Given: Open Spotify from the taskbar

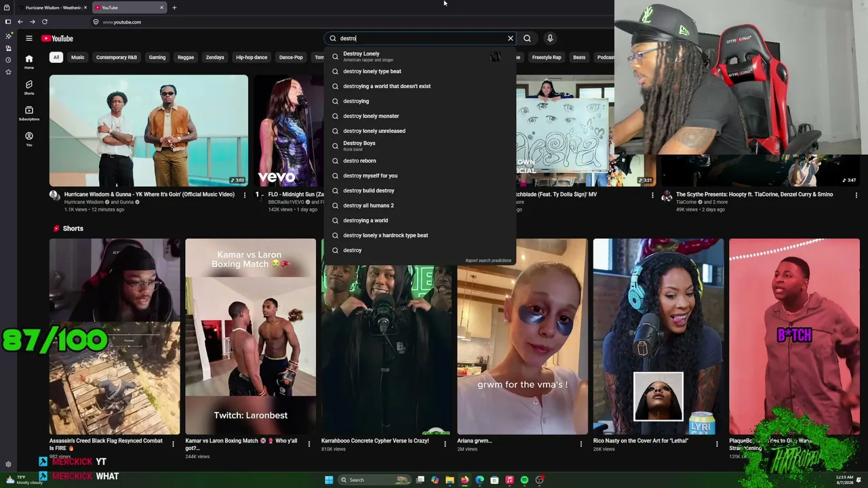Looking at the screenshot, I should [x=524, y=480].
